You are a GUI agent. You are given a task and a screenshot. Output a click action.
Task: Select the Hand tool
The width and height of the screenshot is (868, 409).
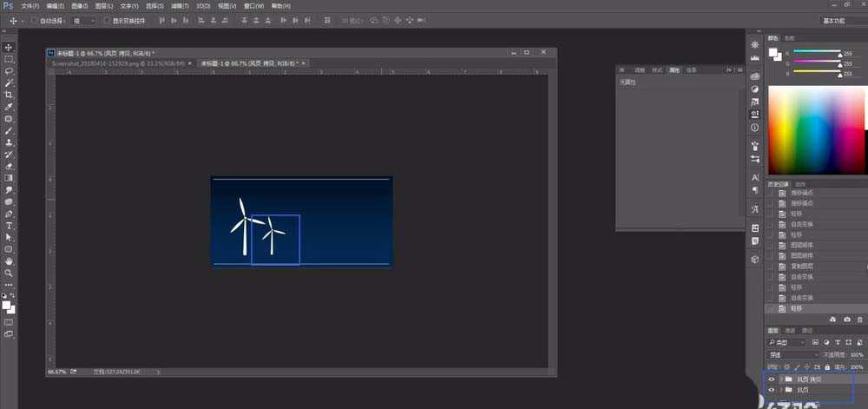[x=9, y=261]
